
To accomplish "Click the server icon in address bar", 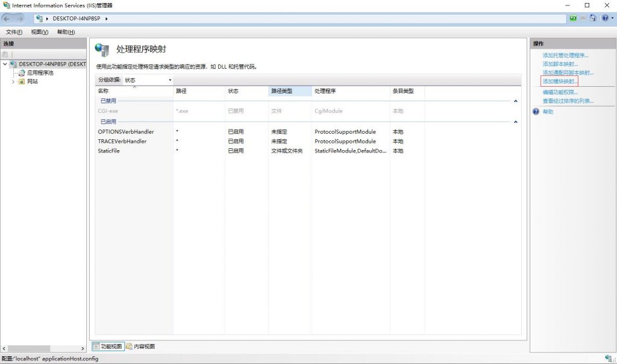I will [39, 18].
